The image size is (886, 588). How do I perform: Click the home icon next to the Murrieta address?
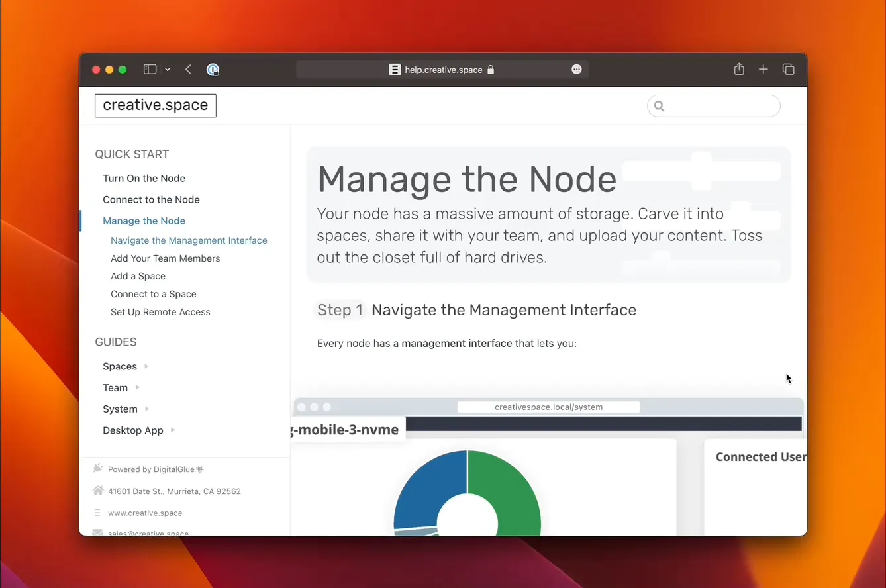(x=98, y=491)
